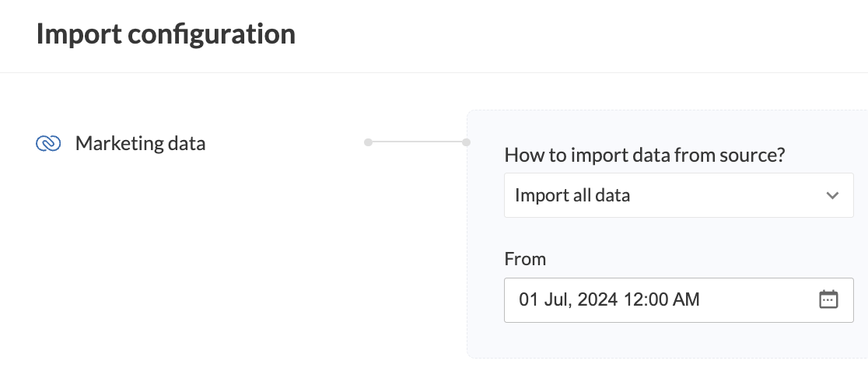Click the 'Import all data' selected value text
Screen dimensions: 868x378
click(x=572, y=195)
